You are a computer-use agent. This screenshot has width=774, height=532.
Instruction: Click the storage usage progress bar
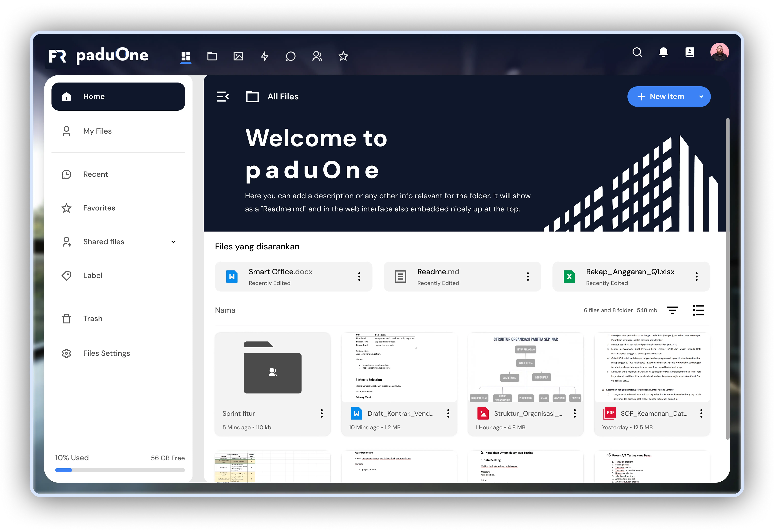(x=120, y=470)
